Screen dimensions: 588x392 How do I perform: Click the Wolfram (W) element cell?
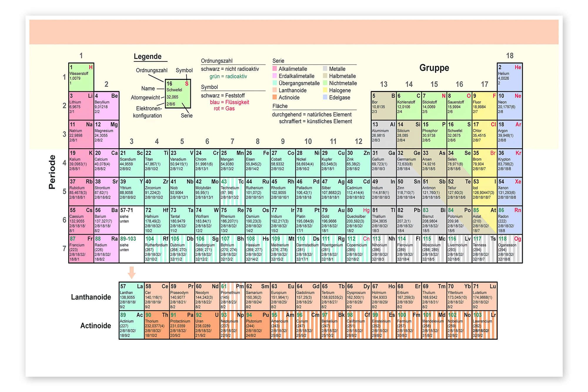207,220
